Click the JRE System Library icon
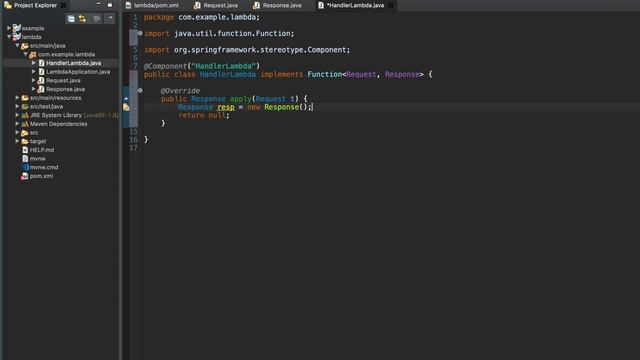The image size is (640, 360). click(25, 115)
